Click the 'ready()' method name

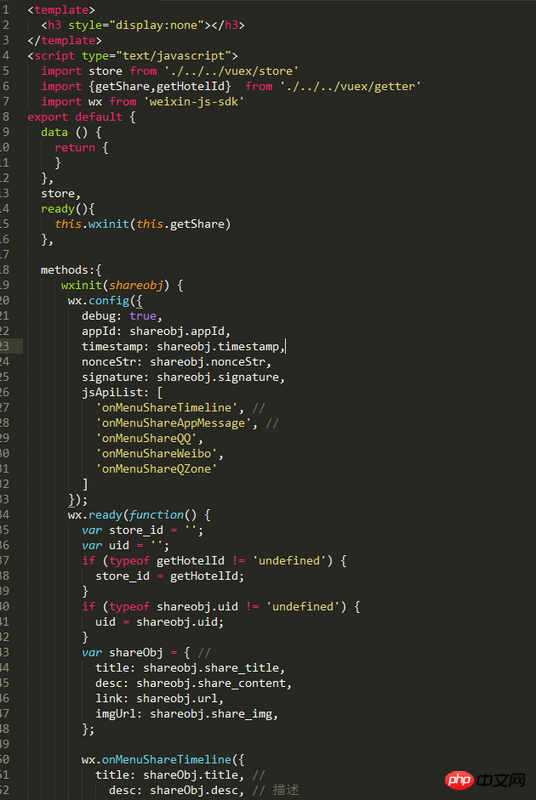click(65, 209)
